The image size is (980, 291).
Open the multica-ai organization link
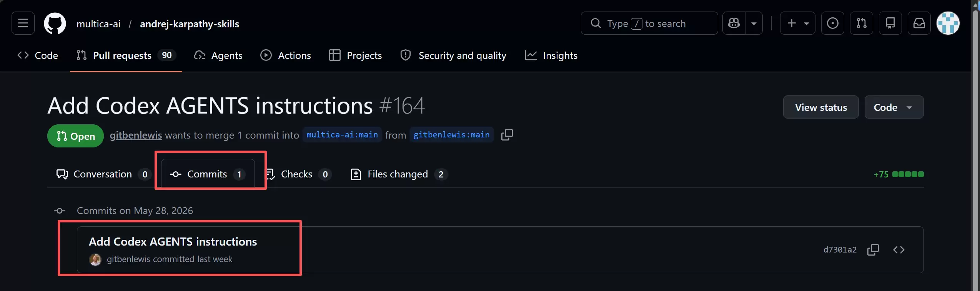tap(98, 24)
